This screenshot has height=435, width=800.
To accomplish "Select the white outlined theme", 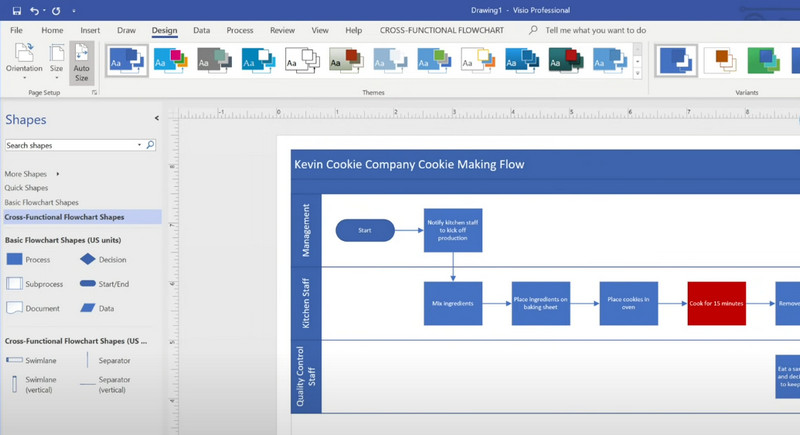I will pos(302,60).
